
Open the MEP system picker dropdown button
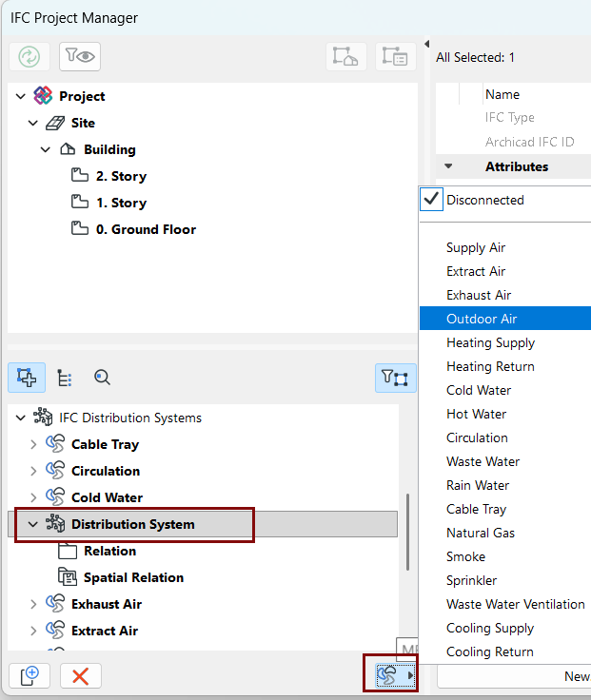[x=395, y=675]
